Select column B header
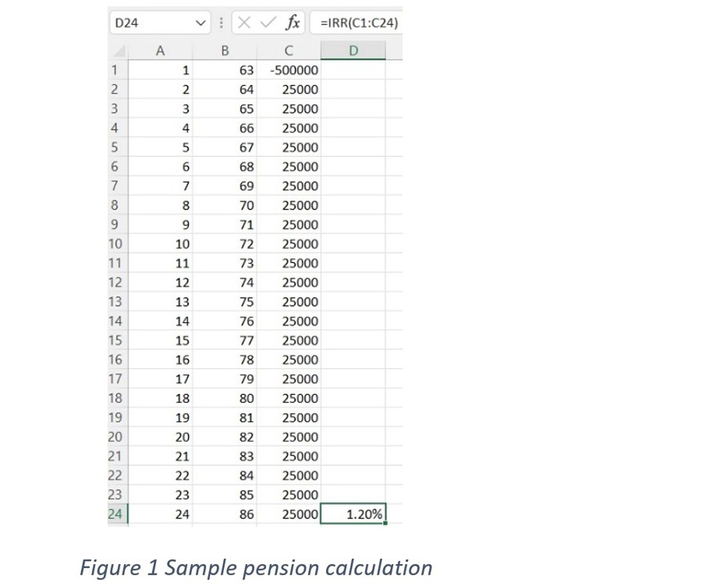Image resolution: width=728 pixels, height=586 pixels. click(x=224, y=50)
